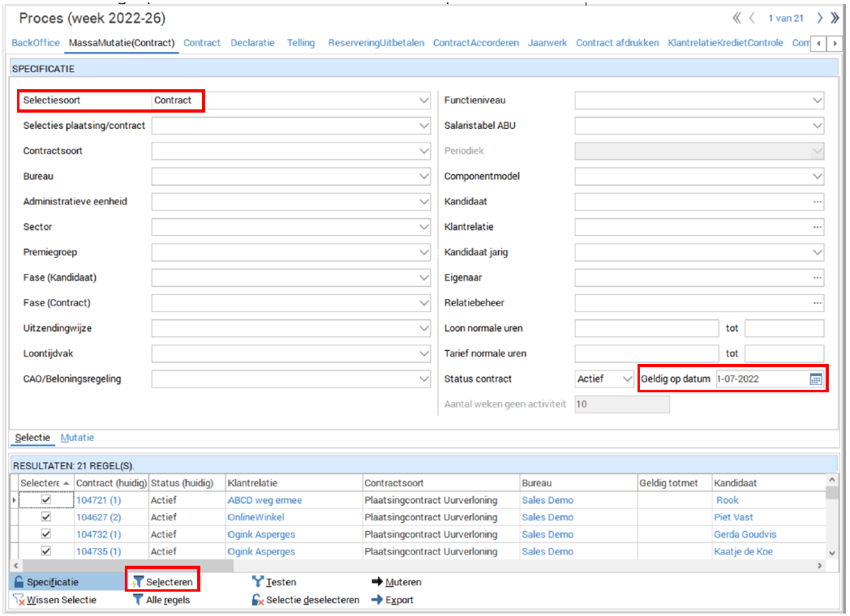
Task: Click the Selecteren filter icon
Action: click(138, 582)
